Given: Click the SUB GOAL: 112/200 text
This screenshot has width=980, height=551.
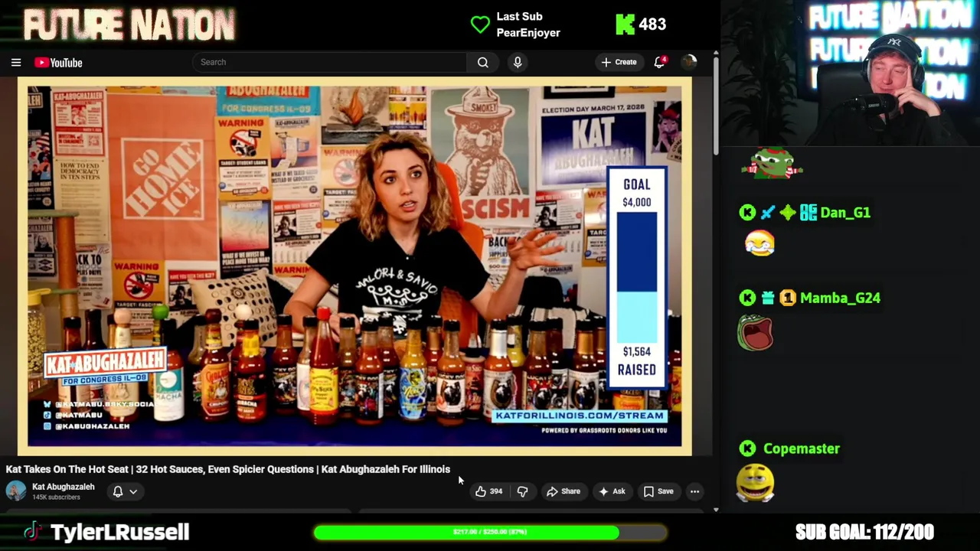Looking at the screenshot, I should tap(864, 532).
